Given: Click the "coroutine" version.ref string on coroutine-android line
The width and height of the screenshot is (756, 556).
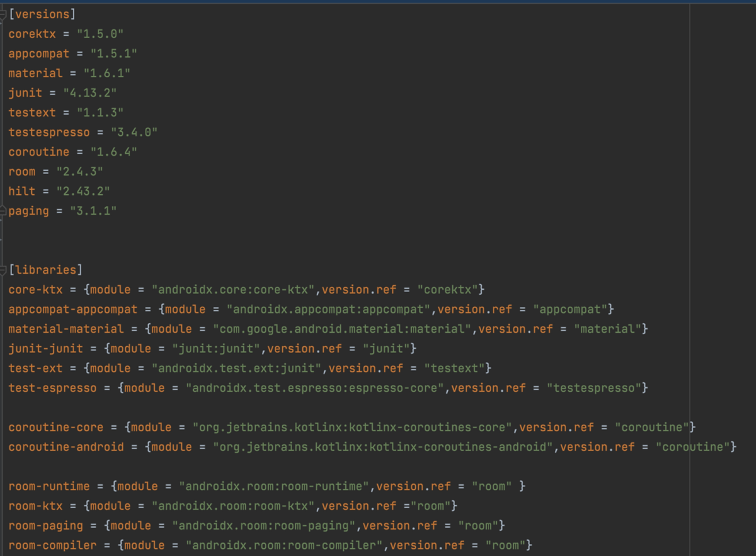Looking at the screenshot, I should point(692,447).
